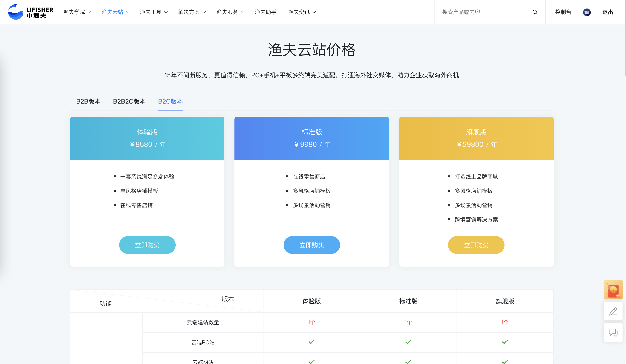Click 多场景活动营销 under 标准版
Screen dimensions: 626x364
312,205
